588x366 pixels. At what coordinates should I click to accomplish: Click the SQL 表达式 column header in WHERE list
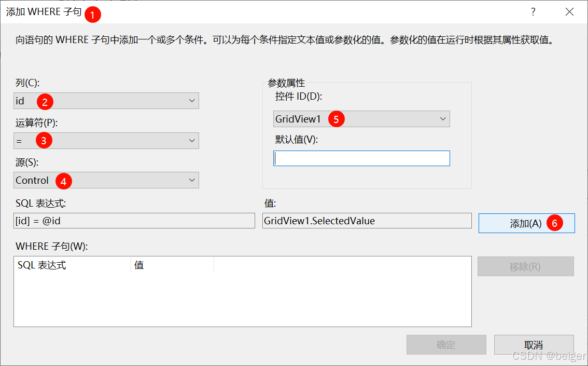coord(73,265)
